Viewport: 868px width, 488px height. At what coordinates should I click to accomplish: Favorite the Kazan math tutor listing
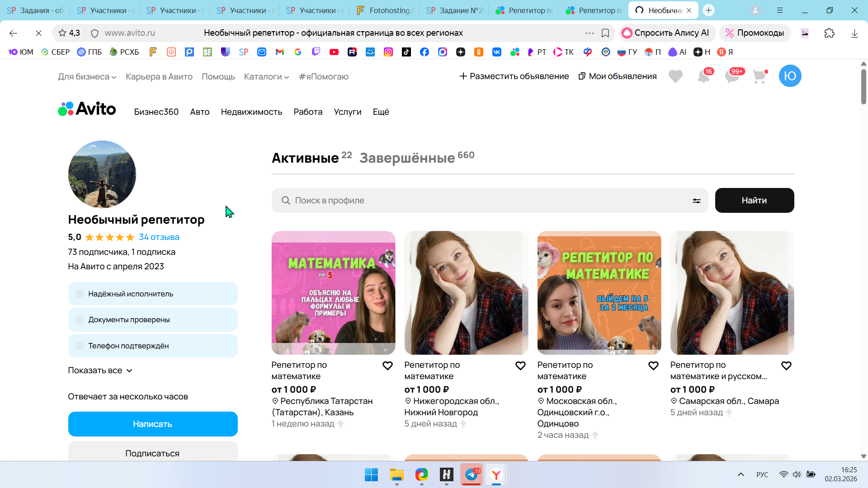coord(387,366)
